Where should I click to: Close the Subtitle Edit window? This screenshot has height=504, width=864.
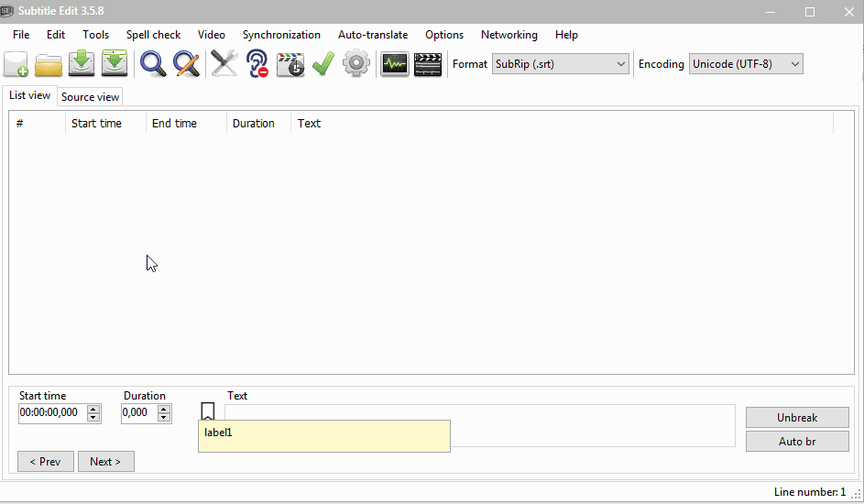(x=849, y=12)
